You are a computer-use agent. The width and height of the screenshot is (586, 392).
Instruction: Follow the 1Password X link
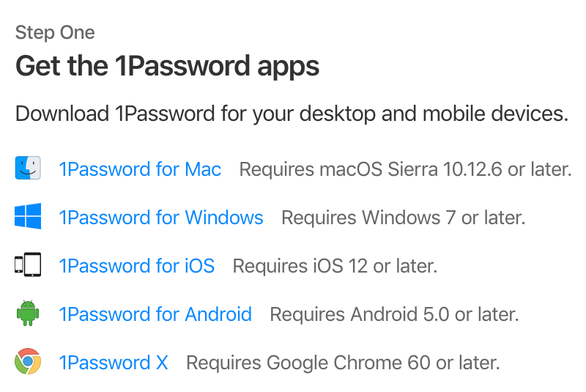point(114,363)
